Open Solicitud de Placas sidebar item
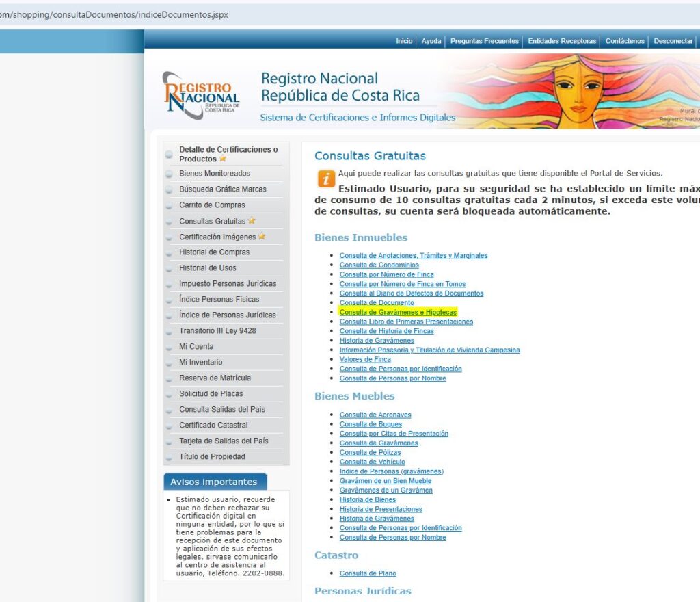The width and height of the screenshot is (700, 602). point(211,393)
